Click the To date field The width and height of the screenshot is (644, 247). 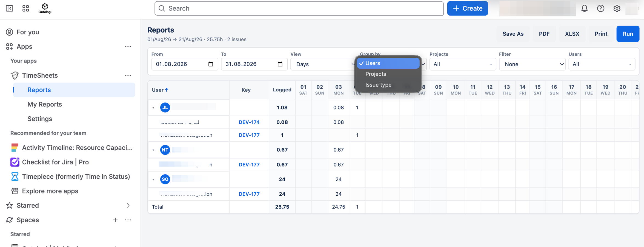pos(254,64)
